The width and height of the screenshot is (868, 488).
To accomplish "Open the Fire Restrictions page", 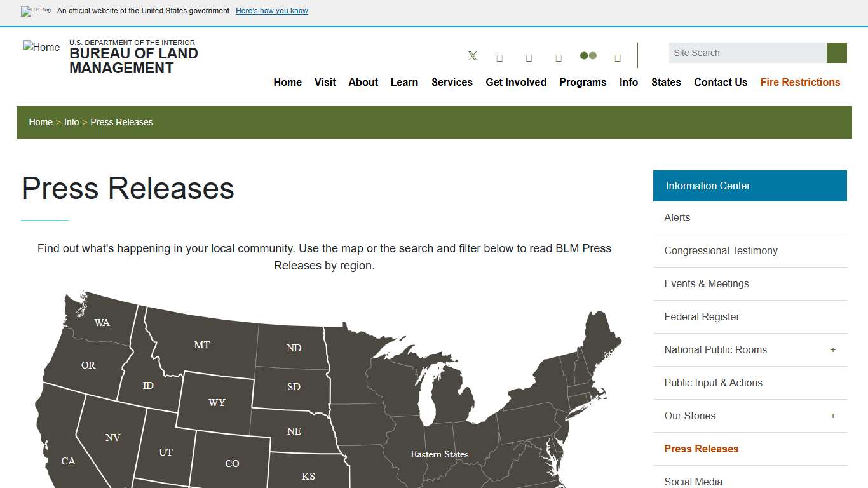I will click(800, 82).
